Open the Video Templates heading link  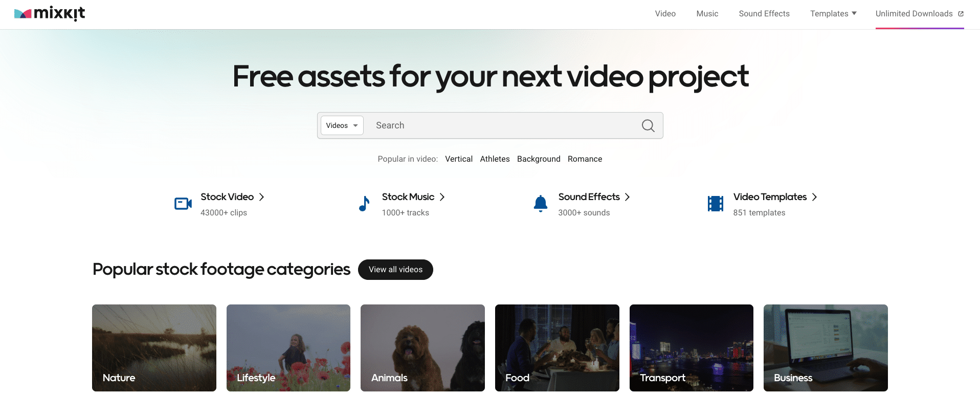[770, 197]
